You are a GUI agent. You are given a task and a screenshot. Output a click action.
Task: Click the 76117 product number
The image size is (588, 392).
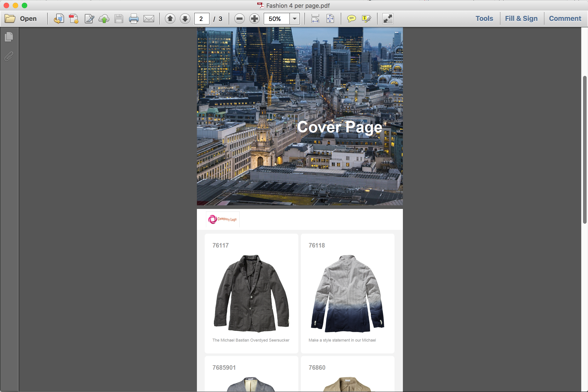click(220, 245)
